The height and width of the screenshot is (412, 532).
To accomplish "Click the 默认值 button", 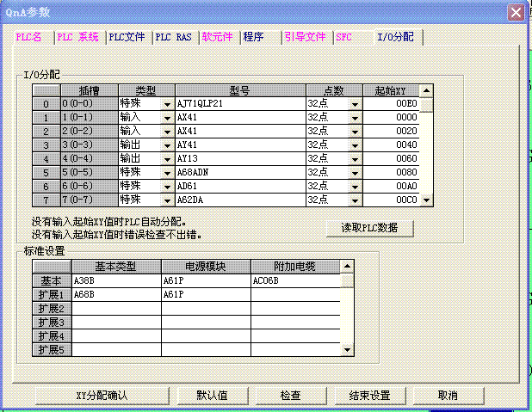I will (212, 396).
